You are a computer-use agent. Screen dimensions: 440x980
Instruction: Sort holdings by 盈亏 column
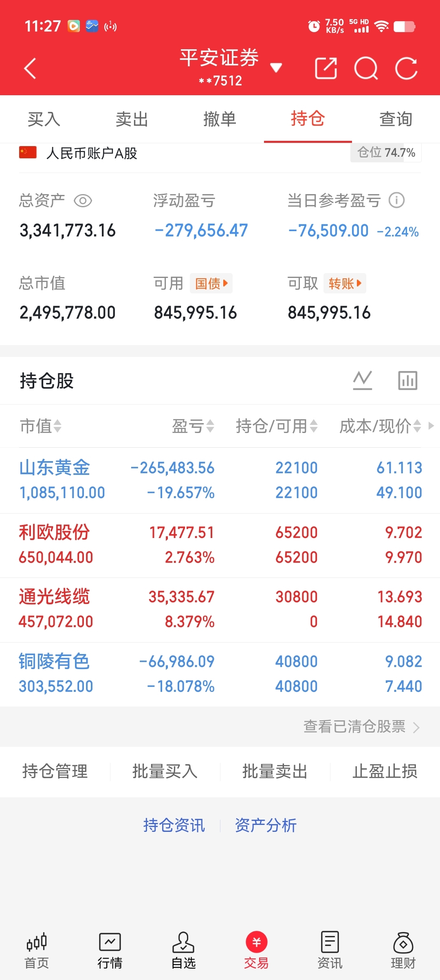193,426
